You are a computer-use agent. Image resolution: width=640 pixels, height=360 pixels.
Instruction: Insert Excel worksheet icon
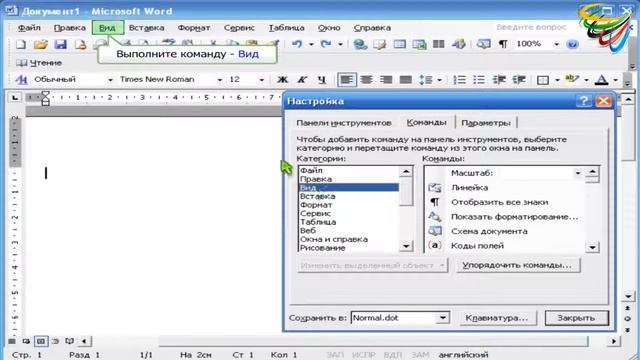[419, 44]
